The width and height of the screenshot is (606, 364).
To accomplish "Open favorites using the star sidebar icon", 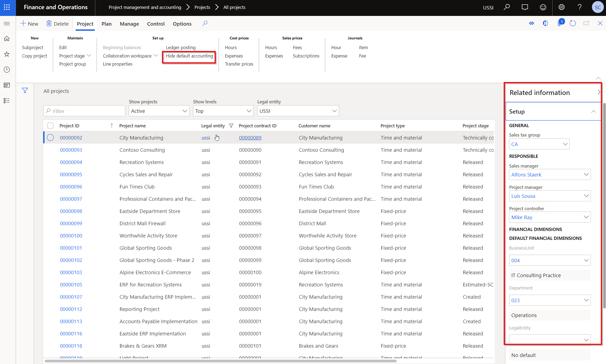I will click(x=7, y=54).
